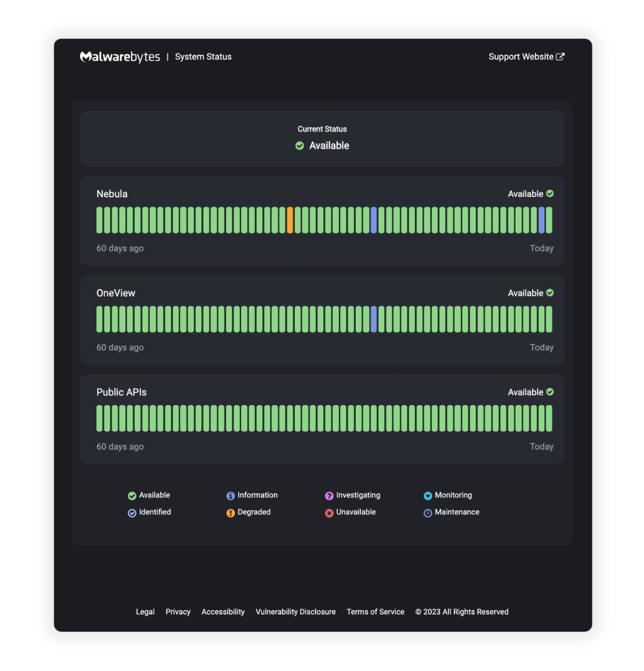Click the Investigating legend question icon
Screen dimensions: 644x671
(329, 496)
